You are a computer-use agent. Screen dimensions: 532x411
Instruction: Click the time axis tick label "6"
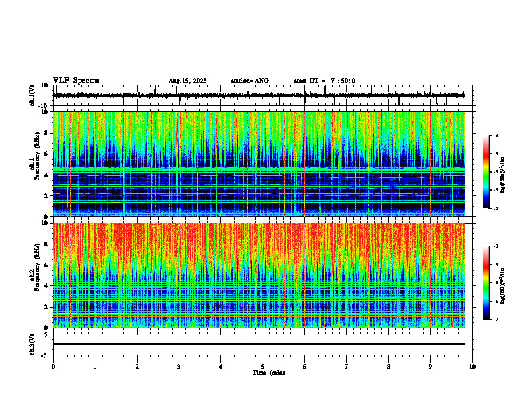[x=305, y=367]
